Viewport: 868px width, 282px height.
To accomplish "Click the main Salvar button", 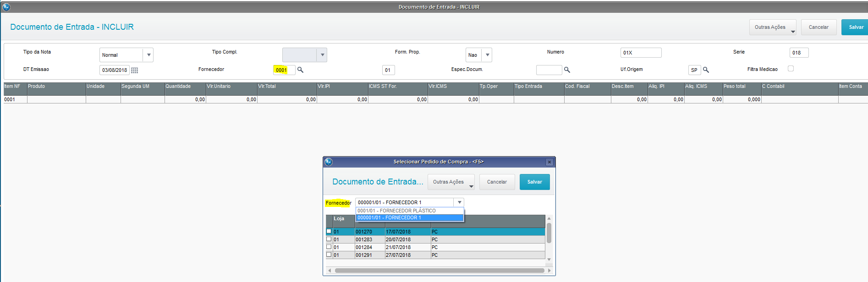I will pyautogui.click(x=856, y=27).
